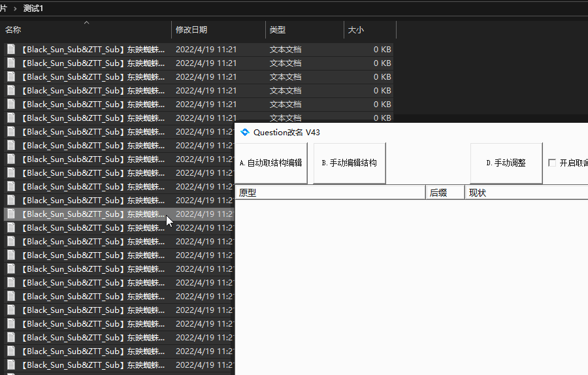Screen dimensions: 588x375
Task: Open the 测试1 folder in the breadcrumb path
Action: pos(33,8)
